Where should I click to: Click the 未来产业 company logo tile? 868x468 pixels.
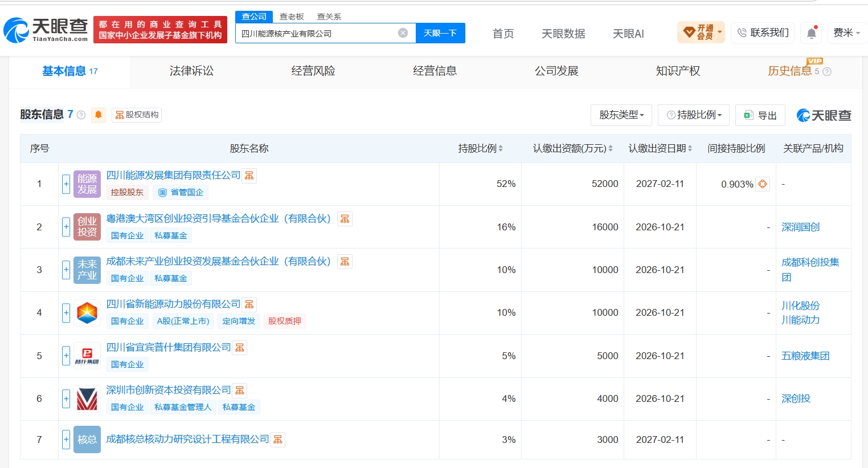click(87, 270)
